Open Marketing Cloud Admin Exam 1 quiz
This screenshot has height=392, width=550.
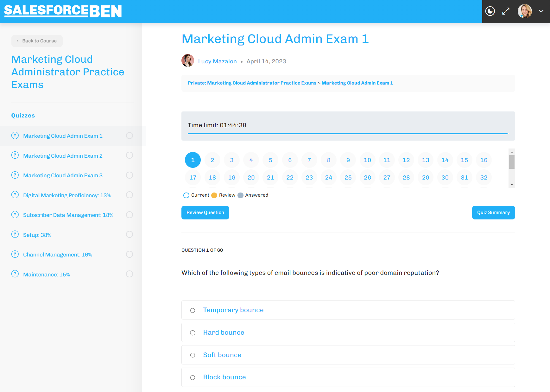(x=63, y=136)
